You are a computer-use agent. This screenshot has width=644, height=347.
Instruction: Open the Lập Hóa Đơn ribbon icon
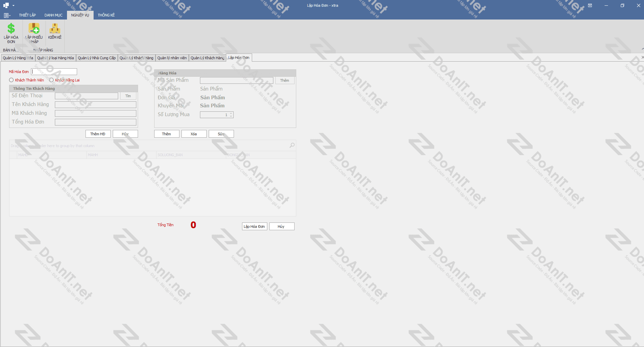pos(11,33)
